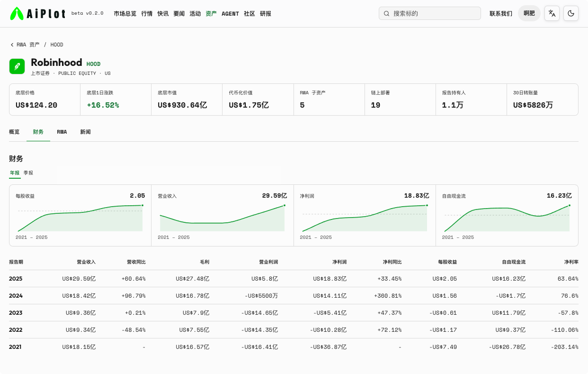This screenshot has width=588, height=374.
Task: Click the beta v0.2.0 version label
Action: click(87, 13)
